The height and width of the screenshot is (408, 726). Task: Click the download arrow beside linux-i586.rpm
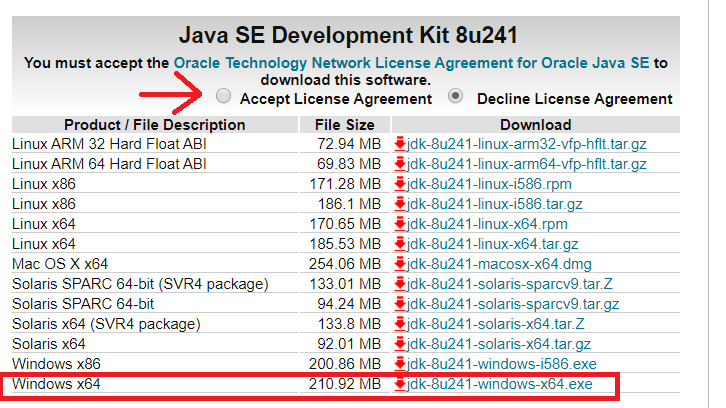[400, 184]
